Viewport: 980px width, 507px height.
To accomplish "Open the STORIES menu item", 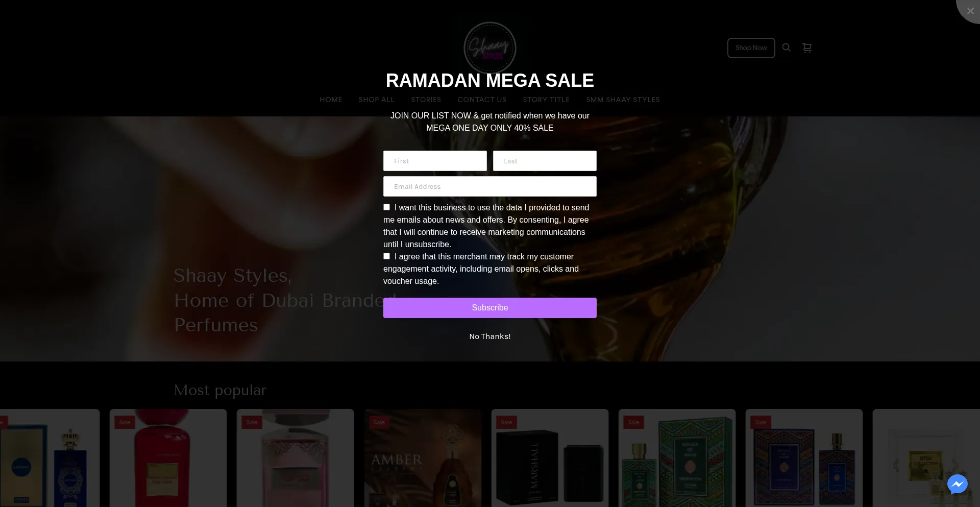I will click(426, 100).
